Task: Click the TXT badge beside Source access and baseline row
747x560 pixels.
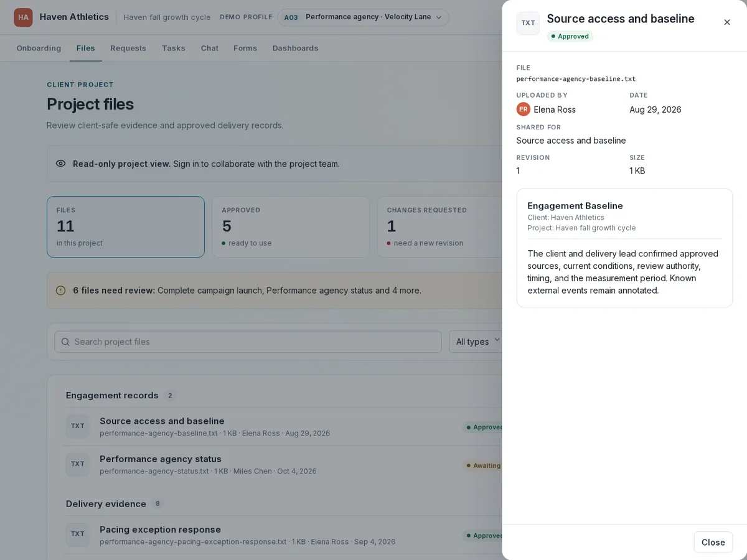Action: (78, 426)
